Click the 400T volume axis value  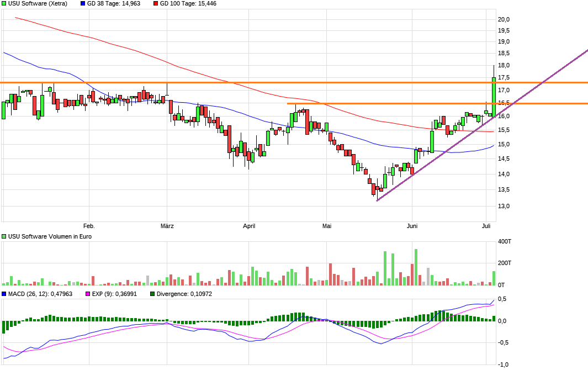pyautogui.click(x=505, y=241)
